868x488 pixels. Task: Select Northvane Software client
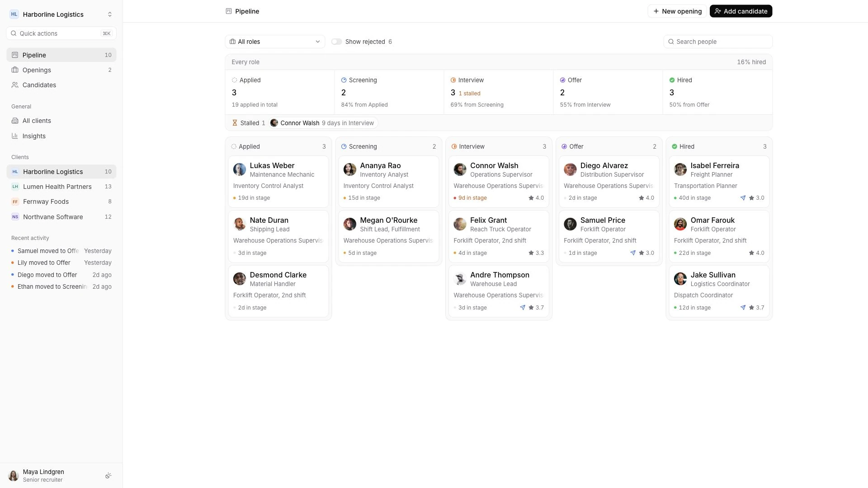pyautogui.click(x=61, y=217)
